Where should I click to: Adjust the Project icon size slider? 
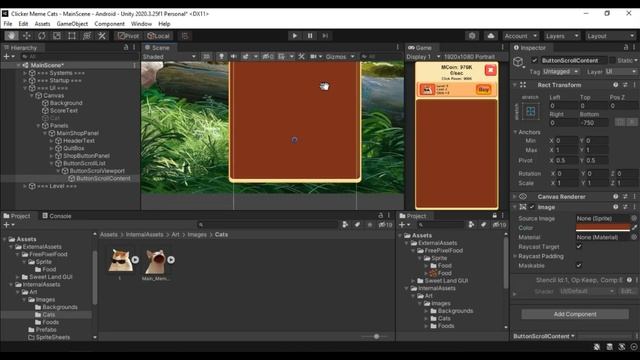(x=376, y=336)
